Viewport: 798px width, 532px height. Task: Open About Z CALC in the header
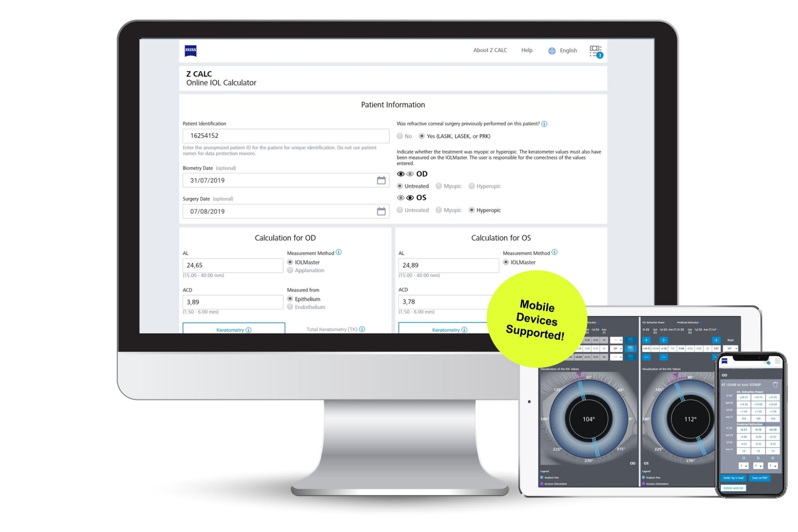coord(490,50)
